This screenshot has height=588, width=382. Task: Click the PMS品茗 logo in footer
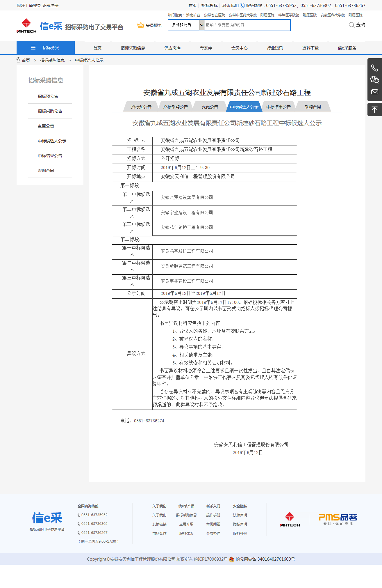tap(338, 519)
